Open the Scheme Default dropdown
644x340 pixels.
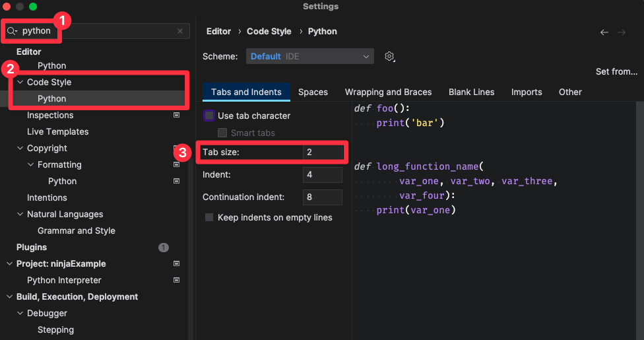(309, 56)
